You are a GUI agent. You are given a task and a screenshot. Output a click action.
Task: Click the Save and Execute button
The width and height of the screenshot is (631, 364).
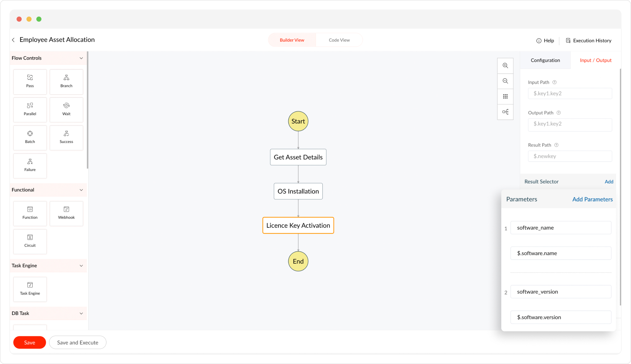coord(77,343)
